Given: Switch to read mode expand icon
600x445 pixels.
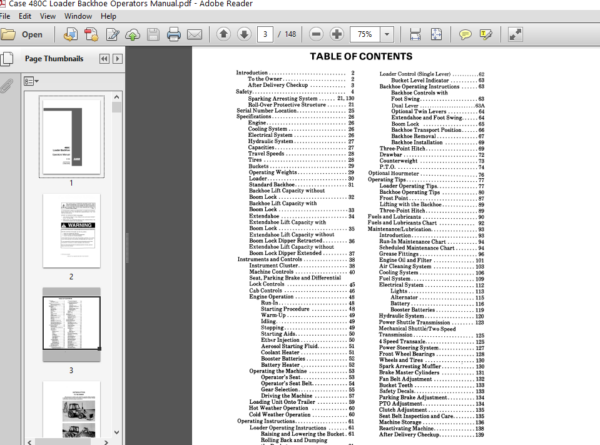Looking at the screenshot, I should (x=515, y=34).
